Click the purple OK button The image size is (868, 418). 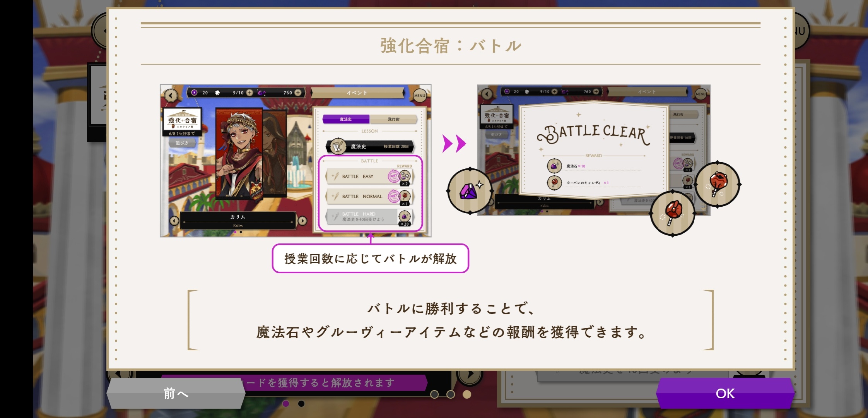coord(725,393)
